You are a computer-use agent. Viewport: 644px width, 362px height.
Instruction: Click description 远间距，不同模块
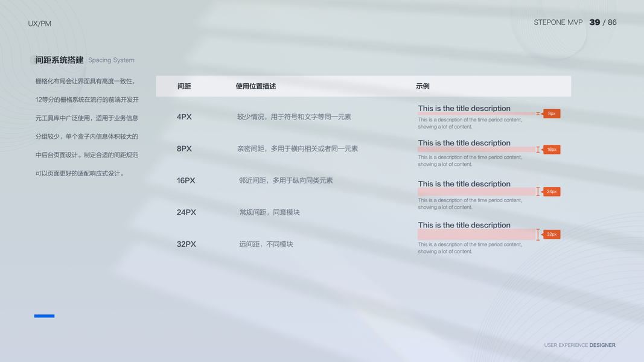pyautogui.click(x=266, y=244)
